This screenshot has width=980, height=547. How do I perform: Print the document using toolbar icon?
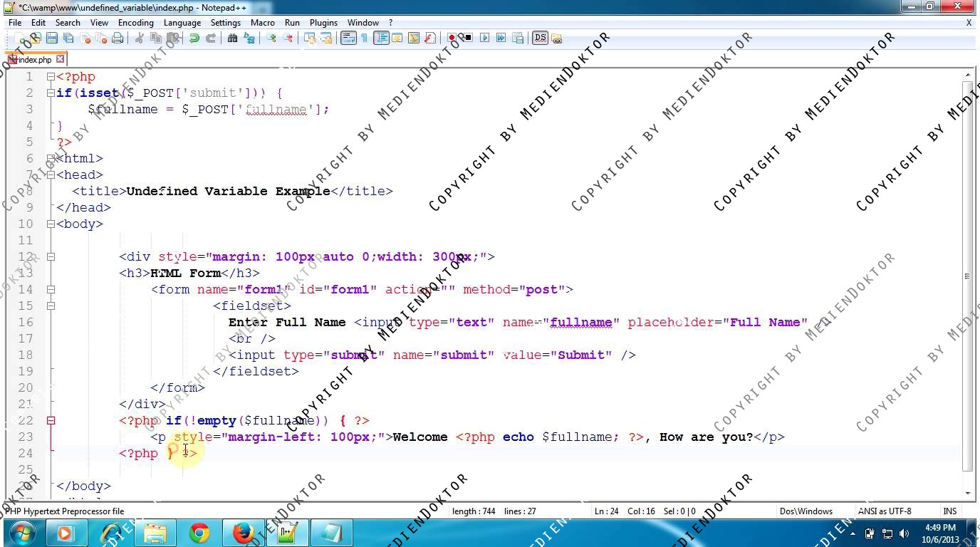click(118, 38)
